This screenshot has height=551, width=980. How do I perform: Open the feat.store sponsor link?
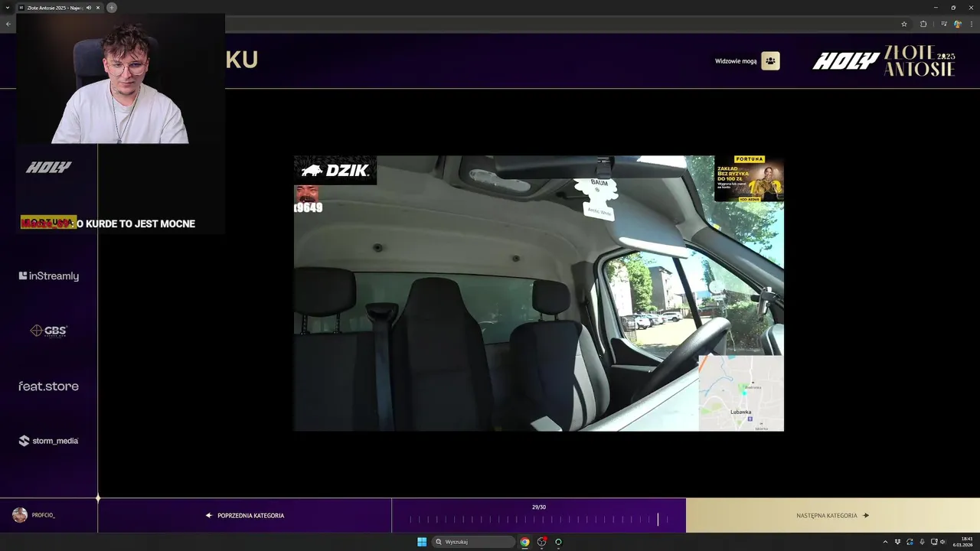pos(48,386)
